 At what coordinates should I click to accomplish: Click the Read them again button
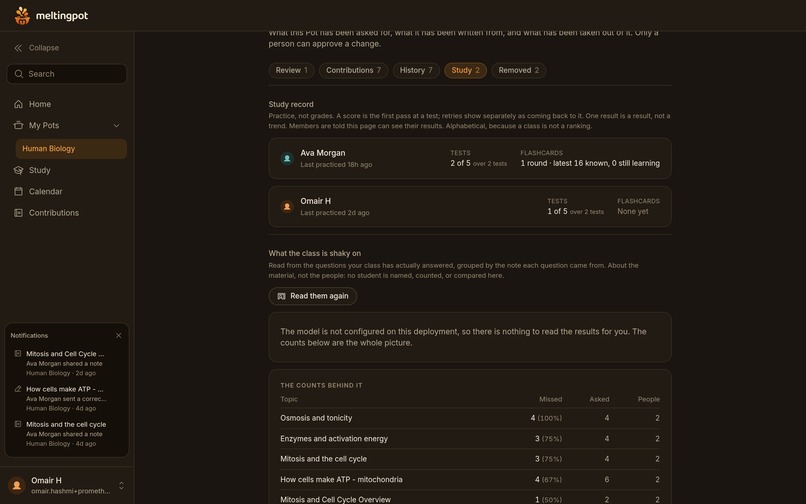(313, 296)
